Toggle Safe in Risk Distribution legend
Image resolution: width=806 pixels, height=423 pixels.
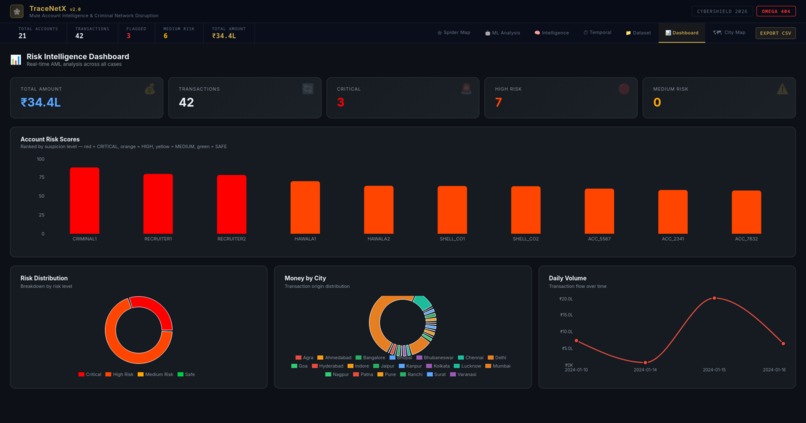186,374
